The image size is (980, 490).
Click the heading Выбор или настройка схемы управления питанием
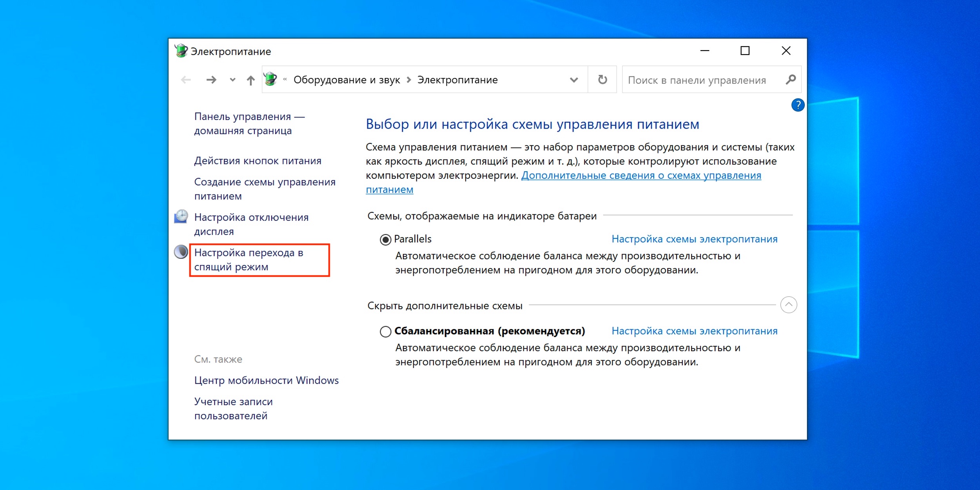click(532, 124)
